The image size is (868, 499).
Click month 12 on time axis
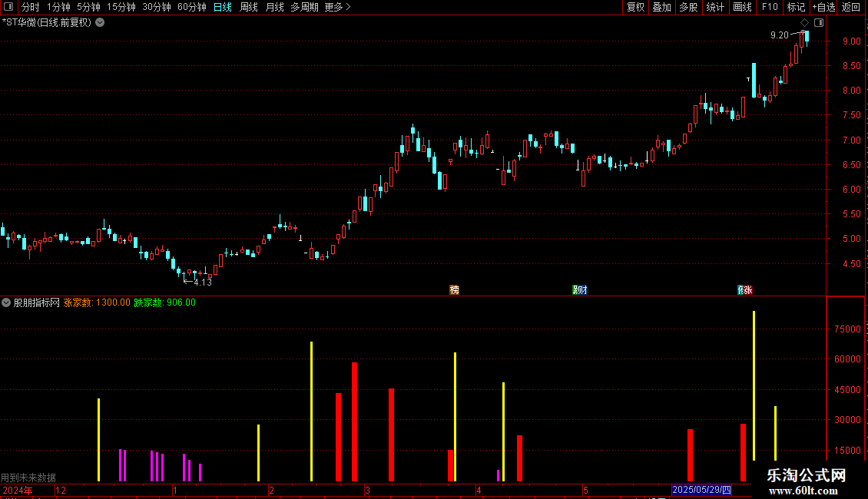(x=61, y=490)
